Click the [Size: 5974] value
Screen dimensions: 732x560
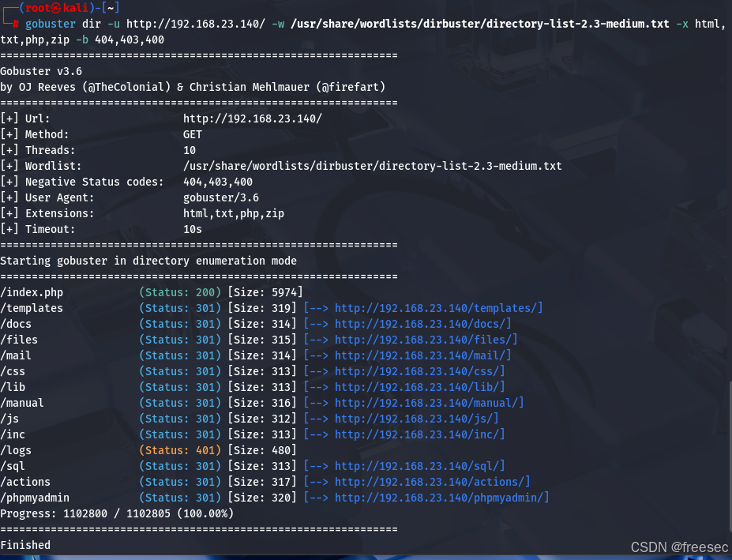coord(265,292)
